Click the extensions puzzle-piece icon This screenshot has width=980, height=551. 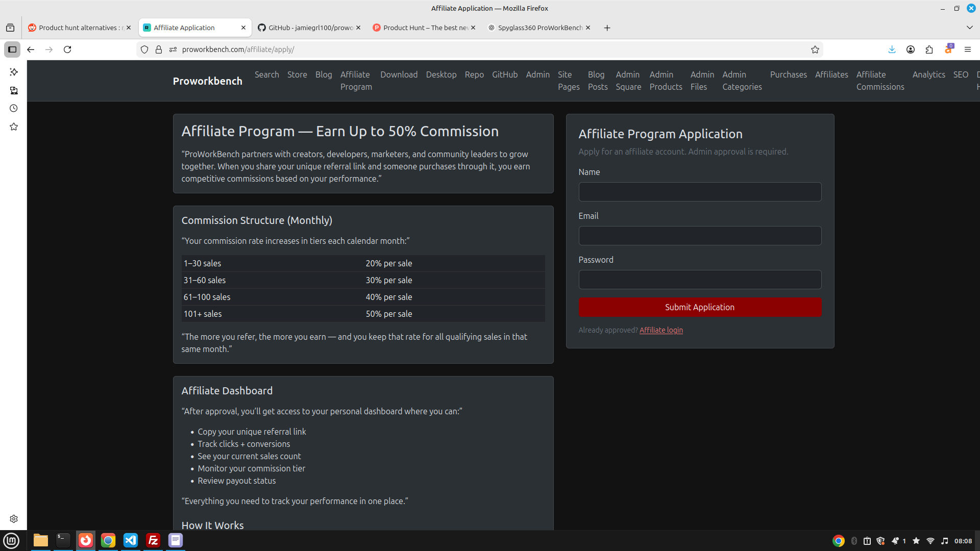tap(929, 49)
